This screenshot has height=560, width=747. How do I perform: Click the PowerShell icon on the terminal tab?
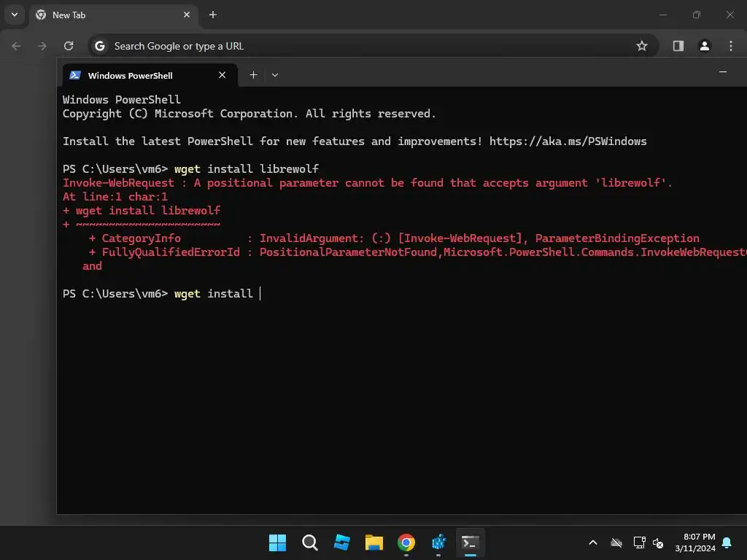pyautogui.click(x=75, y=75)
